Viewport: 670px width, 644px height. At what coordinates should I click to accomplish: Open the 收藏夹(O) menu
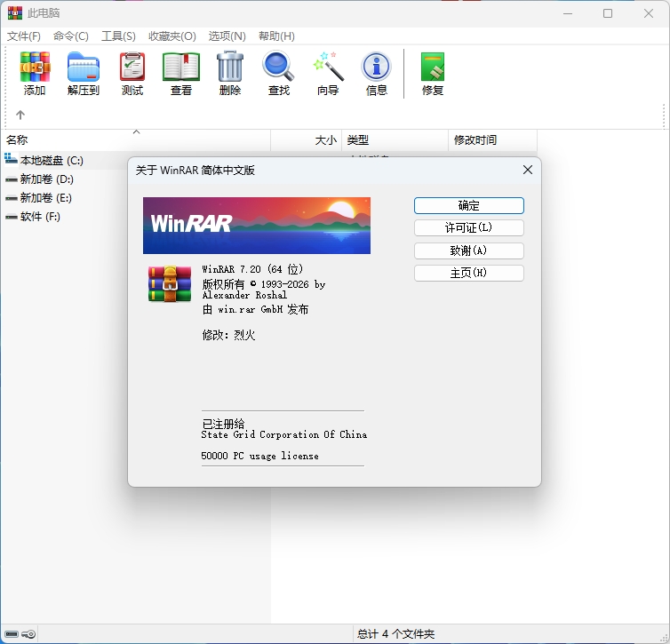tap(172, 36)
